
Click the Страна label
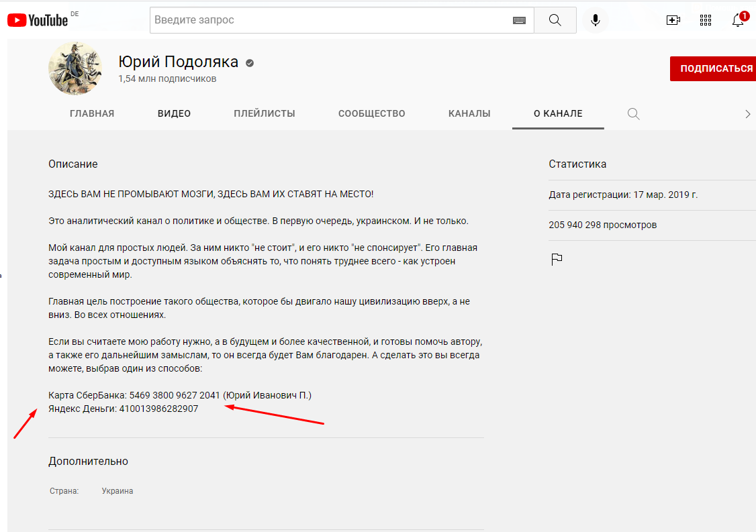pos(64,491)
